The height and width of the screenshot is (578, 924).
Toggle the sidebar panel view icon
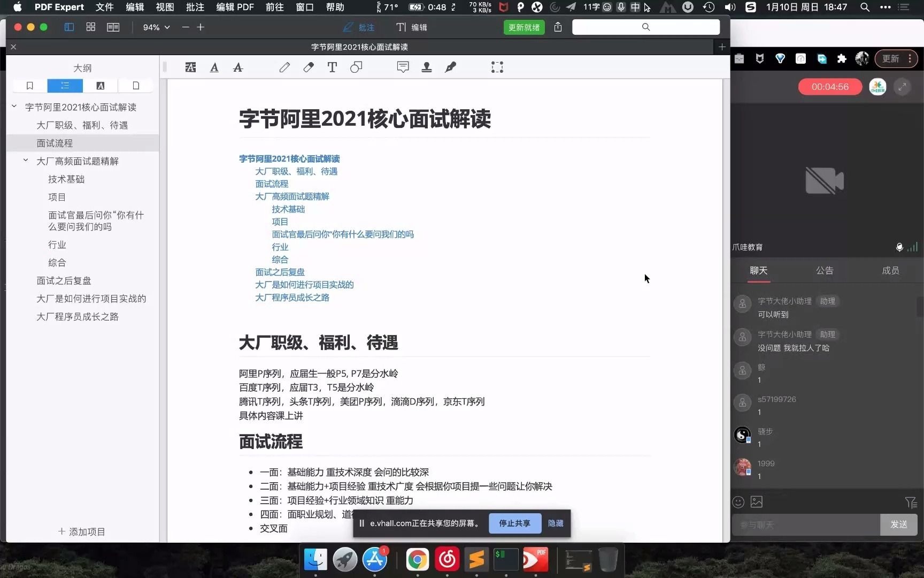(x=69, y=27)
